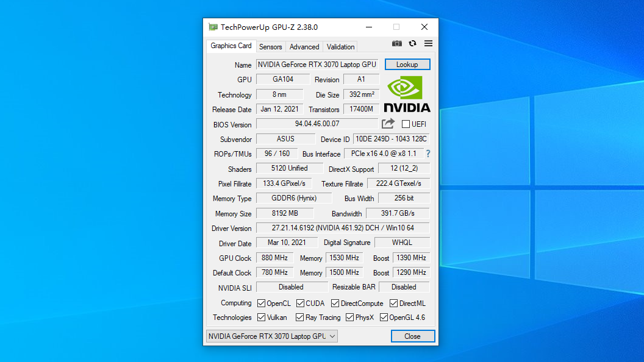Viewport: 644px width, 362px height.
Task: Toggle the Ray Tracing checkbox
Action: (x=300, y=318)
